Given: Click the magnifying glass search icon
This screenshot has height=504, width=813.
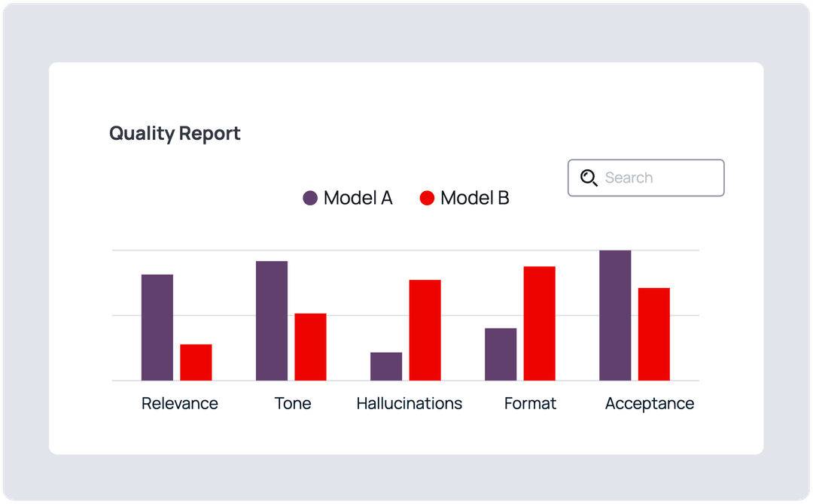Looking at the screenshot, I should [x=588, y=178].
